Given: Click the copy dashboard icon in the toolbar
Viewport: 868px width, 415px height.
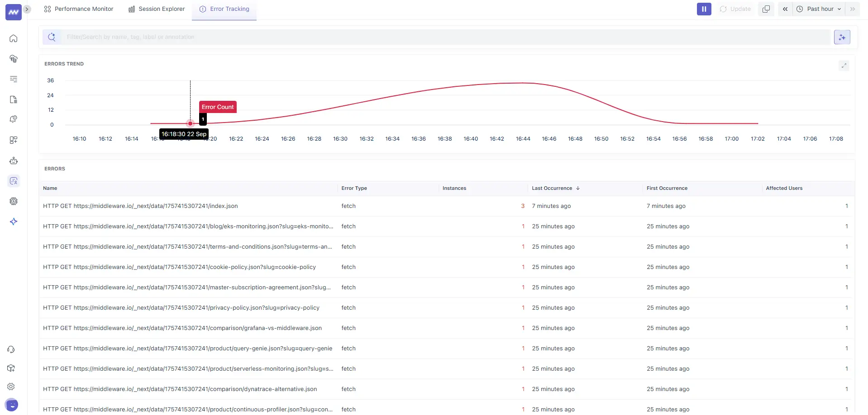Looking at the screenshot, I should pos(766,9).
